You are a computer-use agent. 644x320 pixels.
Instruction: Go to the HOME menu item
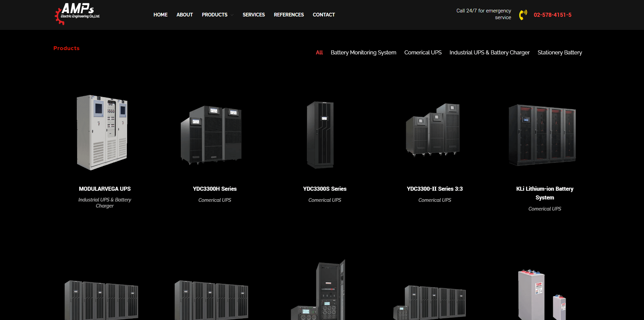tap(160, 15)
